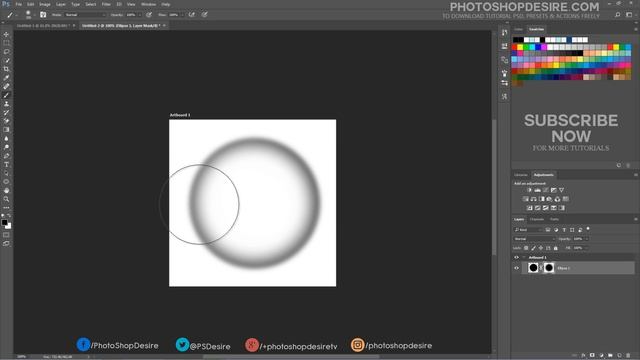Image resolution: width=640 pixels, height=360 pixels.
Task: Select the Healing Brush tool
Action: click(6, 87)
